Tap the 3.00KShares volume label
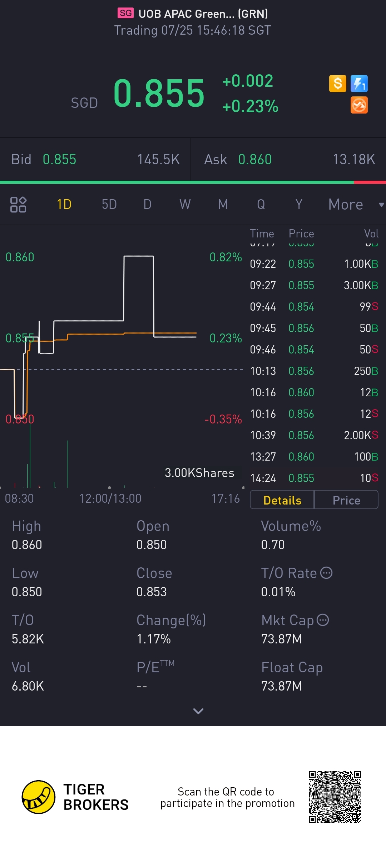Image resolution: width=386 pixels, height=868 pixels. tap(199, 473)
